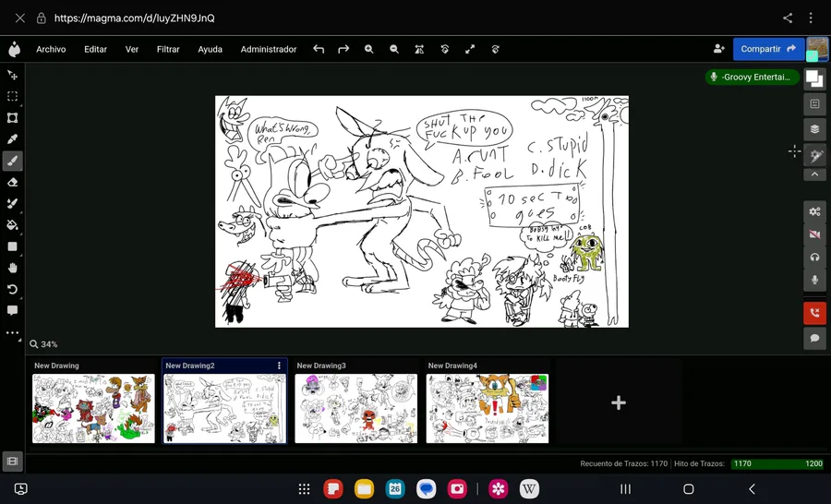The image size is (831, 504).
Task: Select the Transform tool
Action: (x=12, y=117)
